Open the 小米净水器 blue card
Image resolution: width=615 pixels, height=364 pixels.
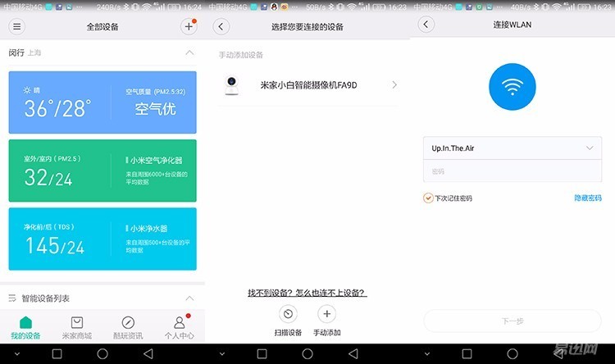pos(102,239)
